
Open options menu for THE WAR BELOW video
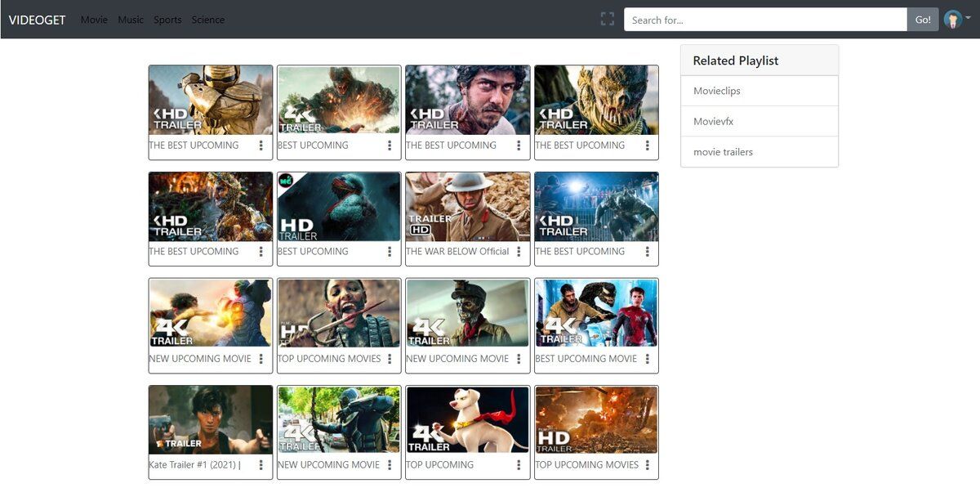(519, 252)
